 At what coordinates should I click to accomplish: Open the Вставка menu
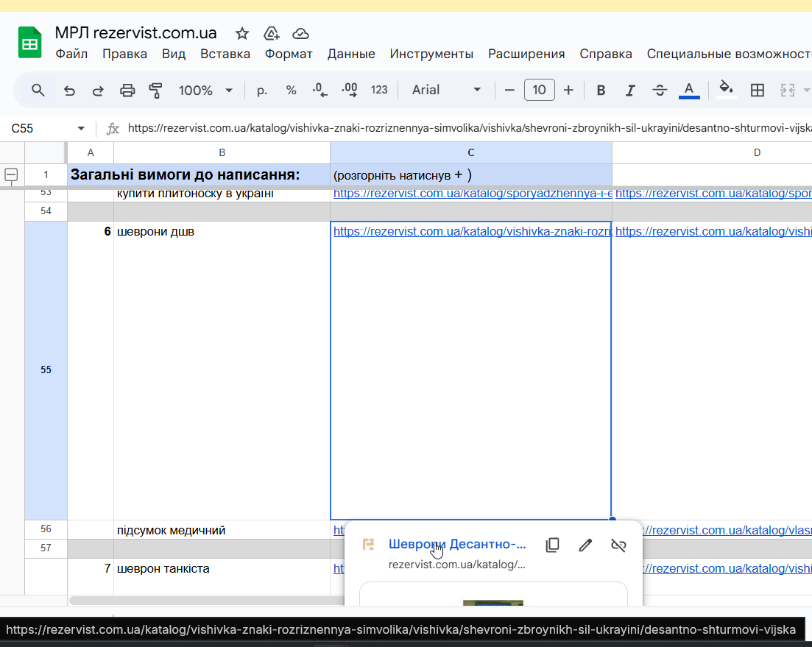point(225,54)
